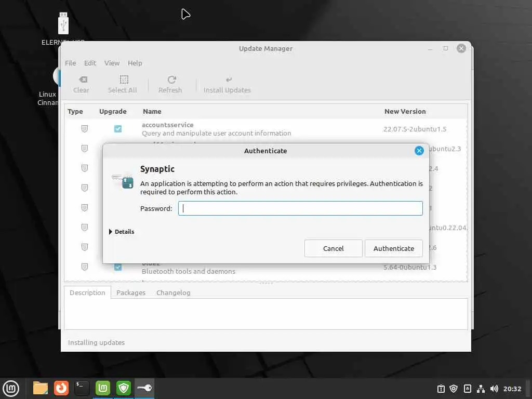532x399 pixels.
Task: Switch to the Description tab
Action: pos(87,292)
